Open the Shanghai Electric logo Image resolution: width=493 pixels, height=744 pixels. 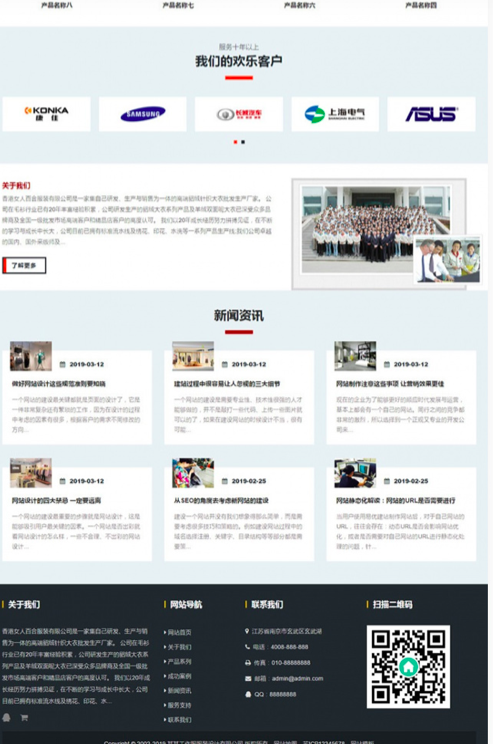335,114
